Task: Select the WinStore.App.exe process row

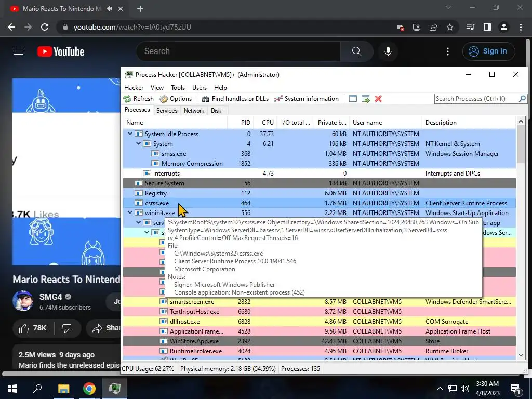Action: coord(320,341)
